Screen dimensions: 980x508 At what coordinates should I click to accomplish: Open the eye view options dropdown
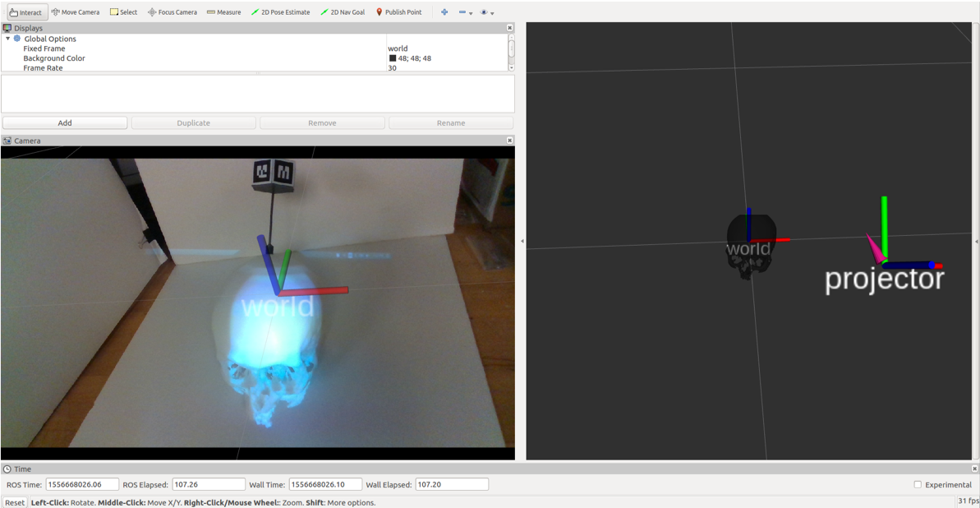487,12
